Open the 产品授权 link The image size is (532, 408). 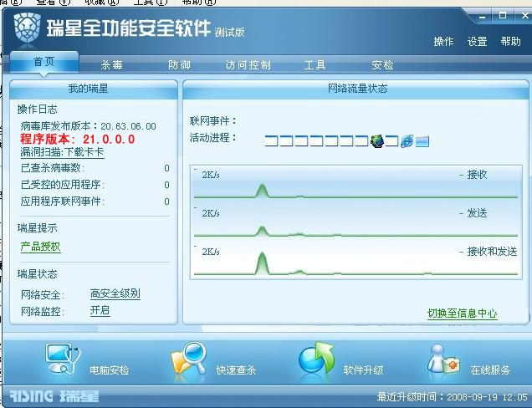pyautogui.click(x=40, y=247)
